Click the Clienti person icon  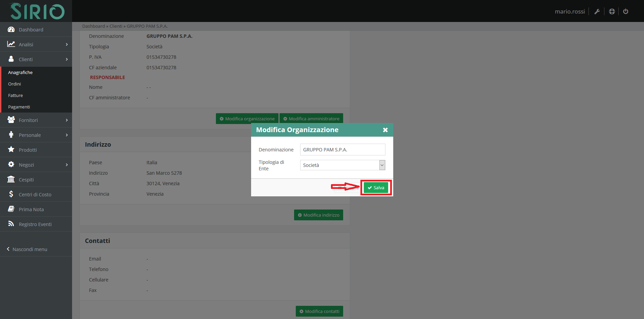11,59
